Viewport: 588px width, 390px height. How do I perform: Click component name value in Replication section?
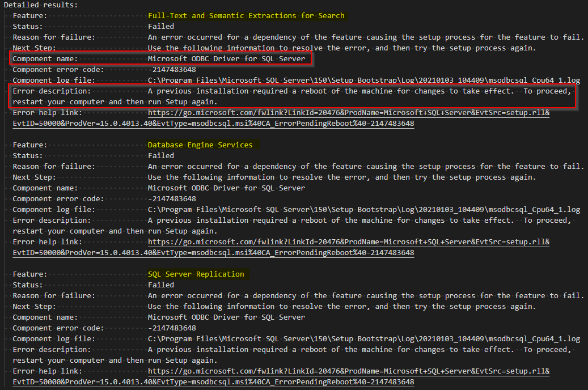click(226, 317)
